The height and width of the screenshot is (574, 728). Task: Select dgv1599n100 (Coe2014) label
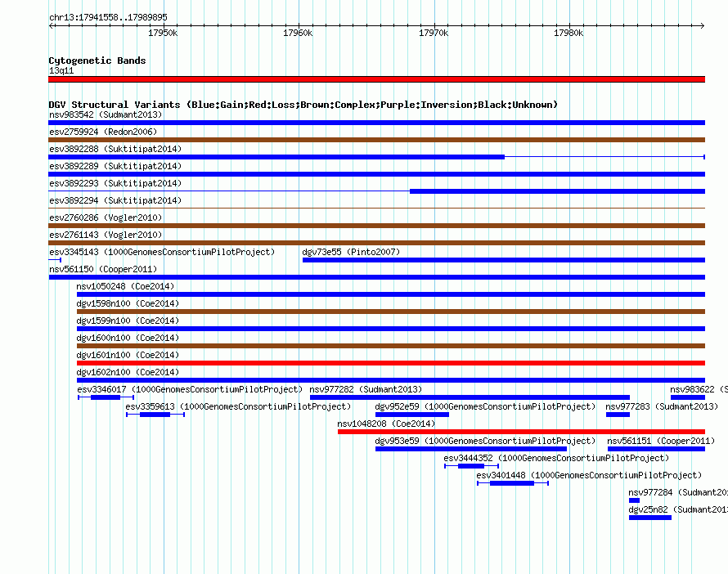[x=128, y=321]
